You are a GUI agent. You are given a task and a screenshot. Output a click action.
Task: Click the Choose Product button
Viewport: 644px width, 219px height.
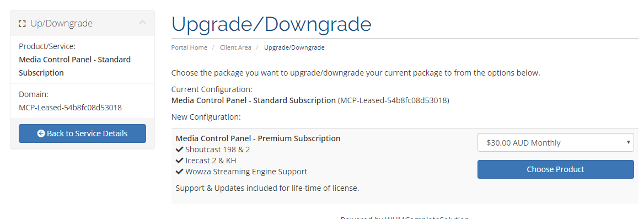[x=555, y=169]
